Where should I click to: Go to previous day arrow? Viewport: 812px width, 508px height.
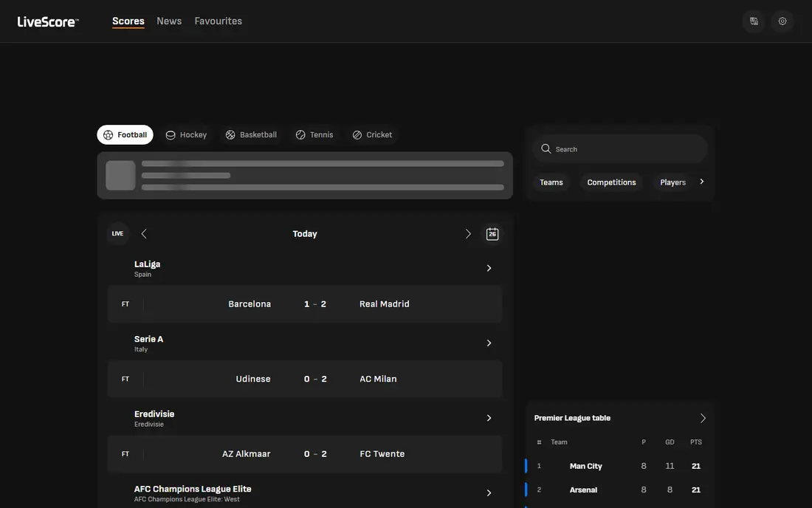pos(144,234)
